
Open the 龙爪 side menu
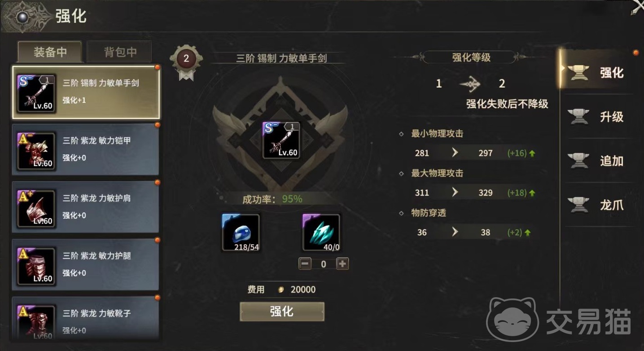pos(597,205)
